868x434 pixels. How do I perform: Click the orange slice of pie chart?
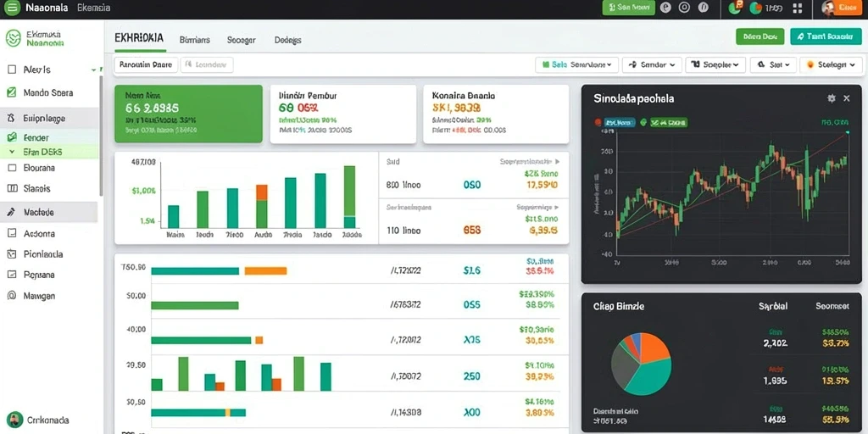click(x=654, y=346)
